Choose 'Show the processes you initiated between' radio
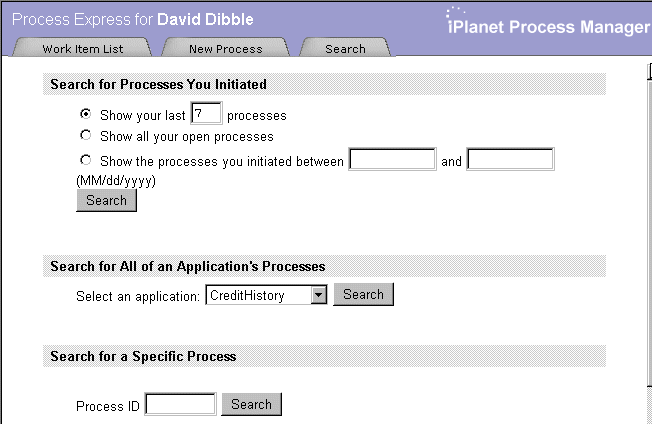Viewport: 652px width, 424px height. [x=86, y=160]
